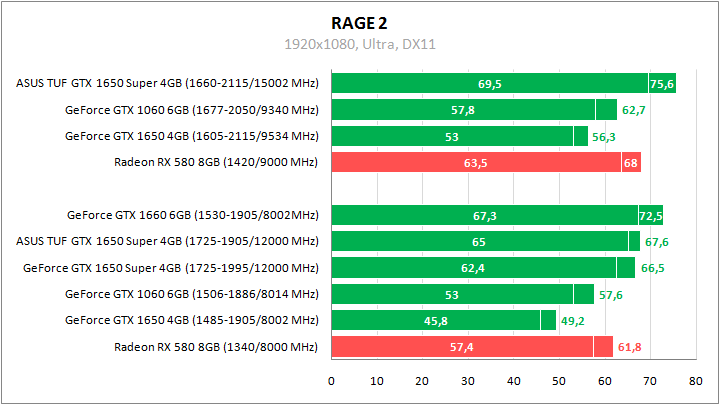The image size is (720, 405).
Task: Select the 69,5 value in top bar
Action: pyautogui.click(x=489, y=84)
